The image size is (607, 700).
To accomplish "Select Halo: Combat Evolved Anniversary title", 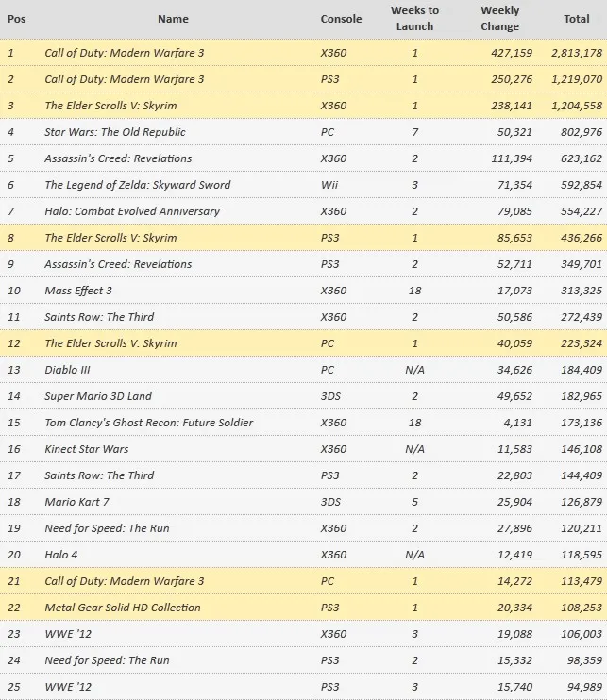I will point(132,211).
